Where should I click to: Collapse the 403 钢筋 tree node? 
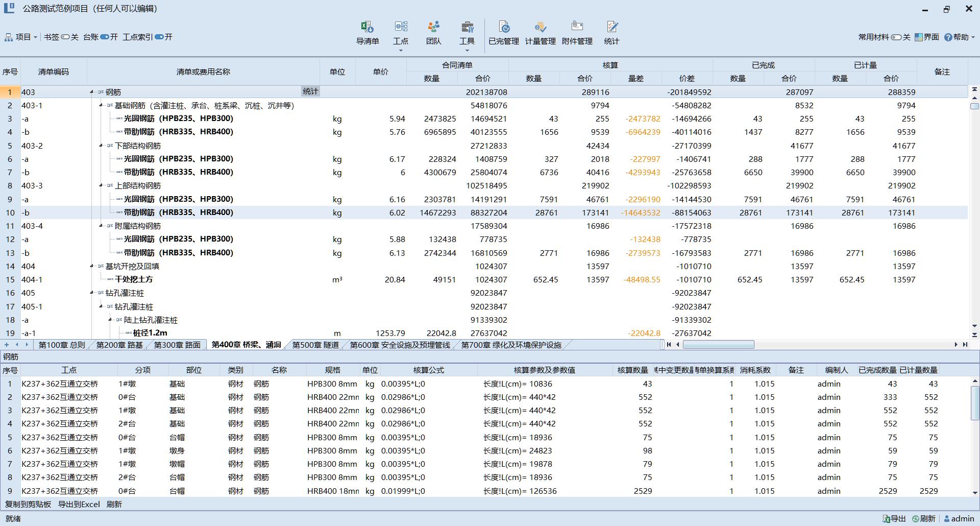(92, 92)
